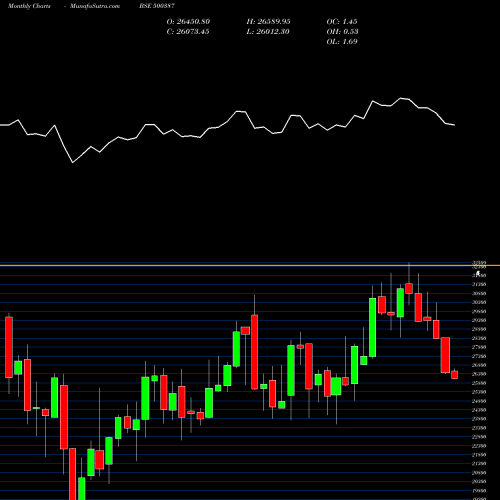Select the "OC: 1.45" reading
The width and height of the screenshot is (500, 500).
342,22
